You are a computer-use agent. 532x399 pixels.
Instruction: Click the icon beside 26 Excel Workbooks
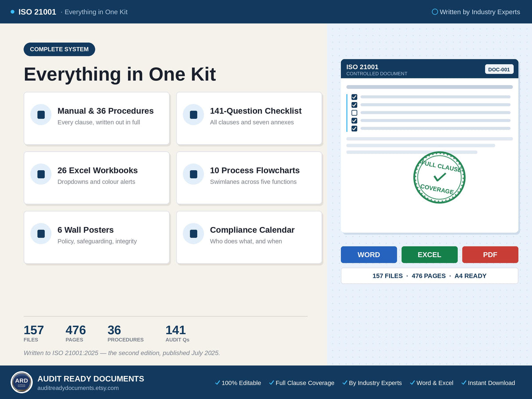click(x=41, y=174)
